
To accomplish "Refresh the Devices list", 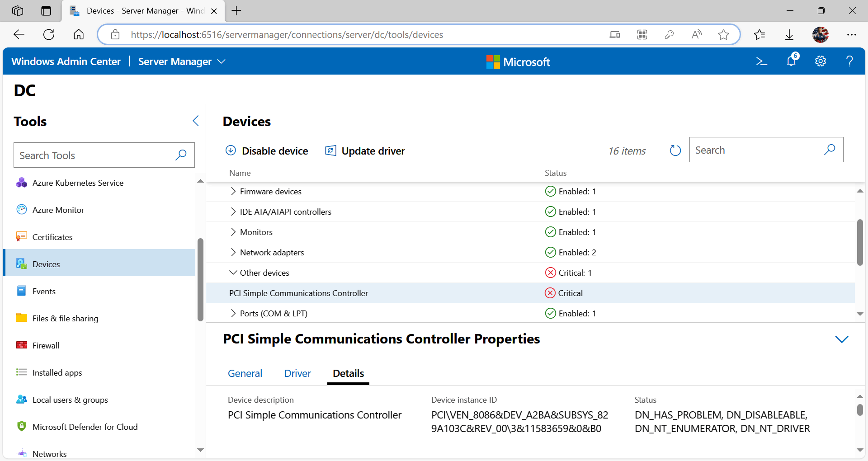I will pos(675,151).
